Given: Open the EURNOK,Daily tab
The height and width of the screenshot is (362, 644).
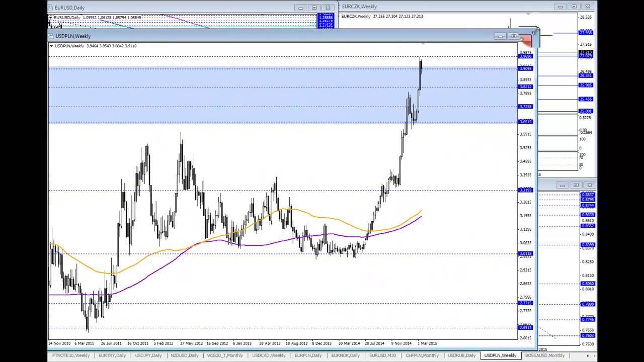Looking at the screenshot, I should [x=346, y=355].
